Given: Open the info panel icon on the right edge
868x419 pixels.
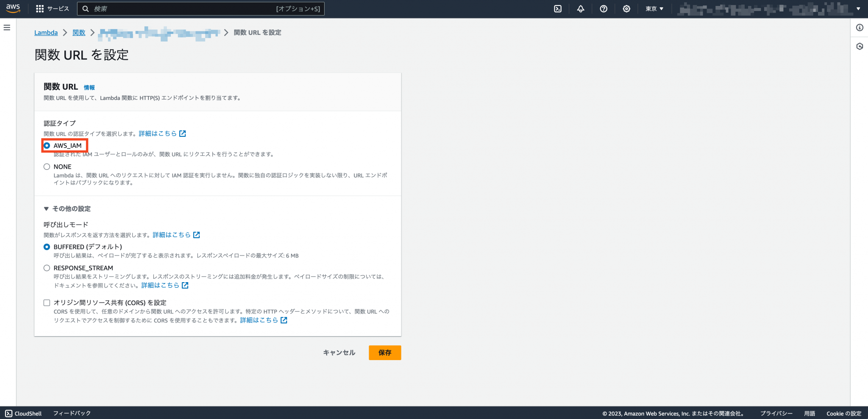Looking at the screenshot, I should click(860, 28).
